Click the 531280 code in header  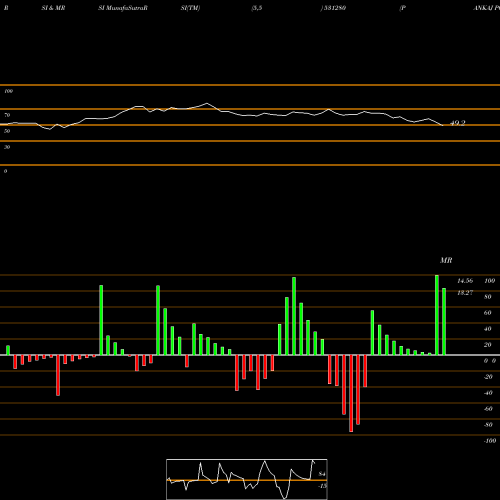point(335,8)
